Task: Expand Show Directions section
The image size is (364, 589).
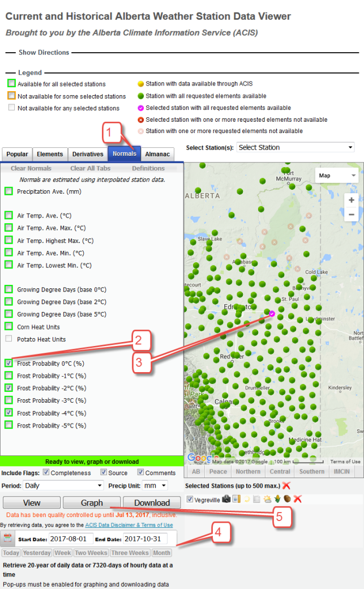Action: coord(44,52)
